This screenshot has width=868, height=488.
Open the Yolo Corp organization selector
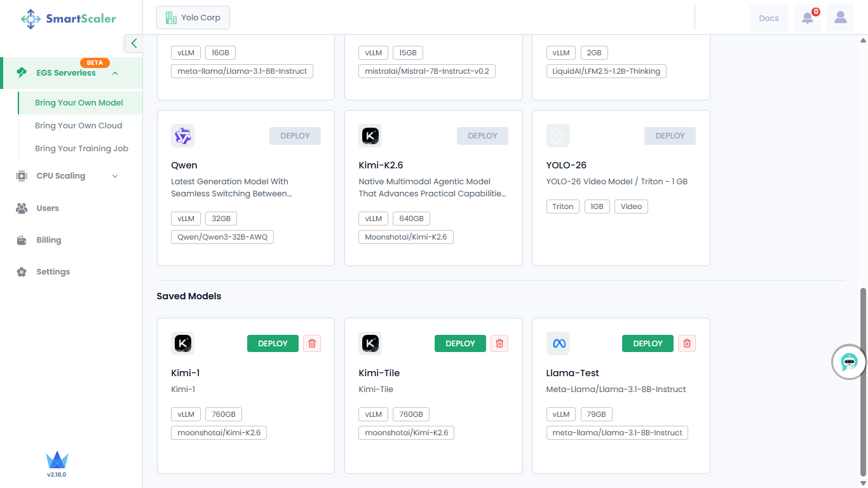click(193, 18)
